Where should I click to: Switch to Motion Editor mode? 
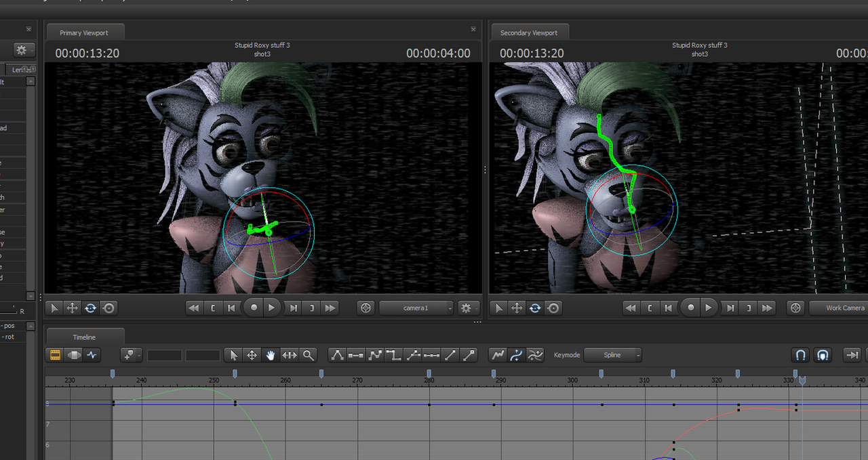point(74,354)
